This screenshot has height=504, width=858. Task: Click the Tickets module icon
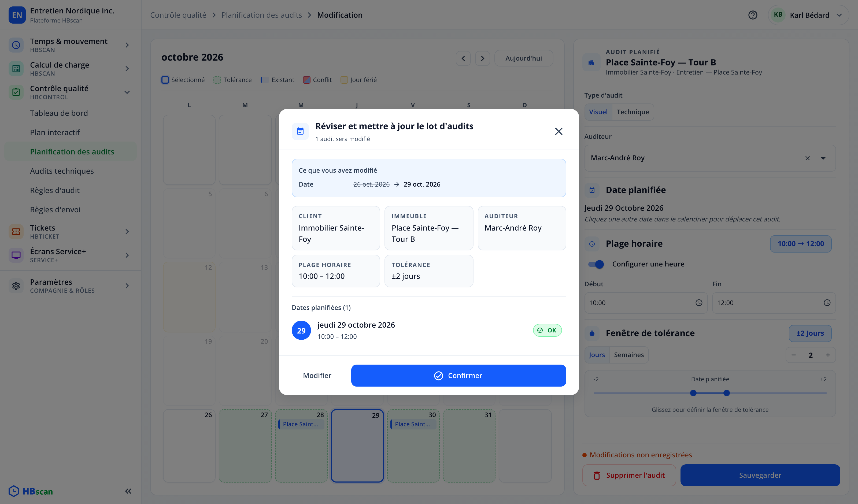tap(16, 232)
